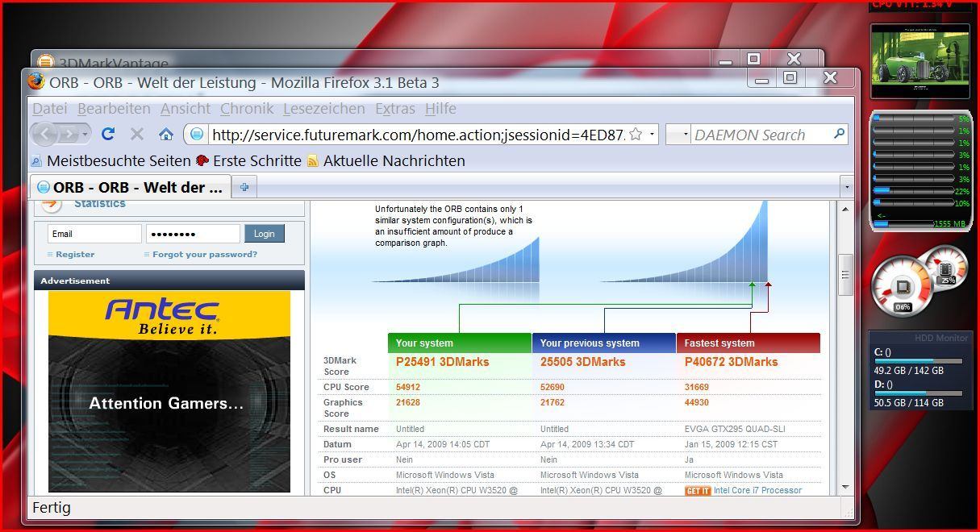Go forward using Firefox forward arrow
This screenshot has width=980, height=532.
point(69,134)
